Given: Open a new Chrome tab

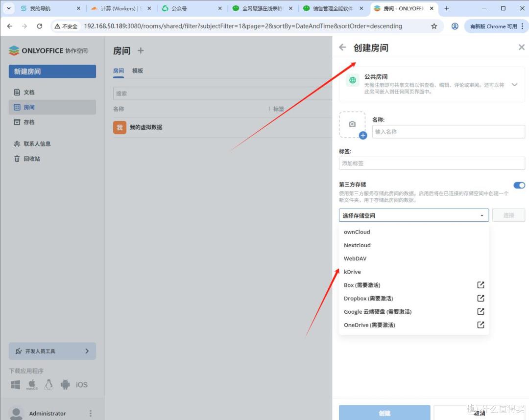Looking at the screenshot, I should [x=446, y=8].
